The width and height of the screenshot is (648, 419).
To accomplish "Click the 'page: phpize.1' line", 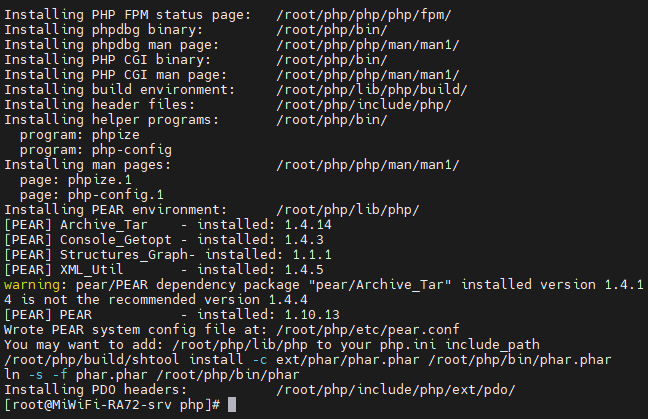I will coord(76,180).
